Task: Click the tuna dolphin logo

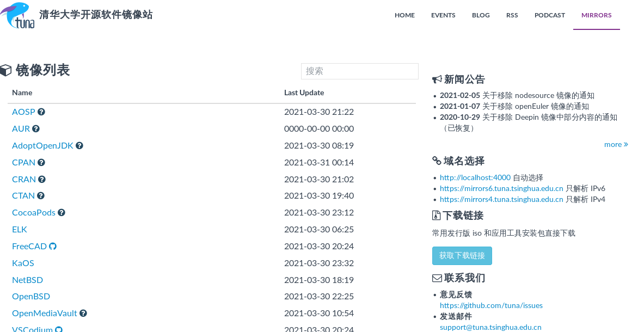Action: coord(17,15)
